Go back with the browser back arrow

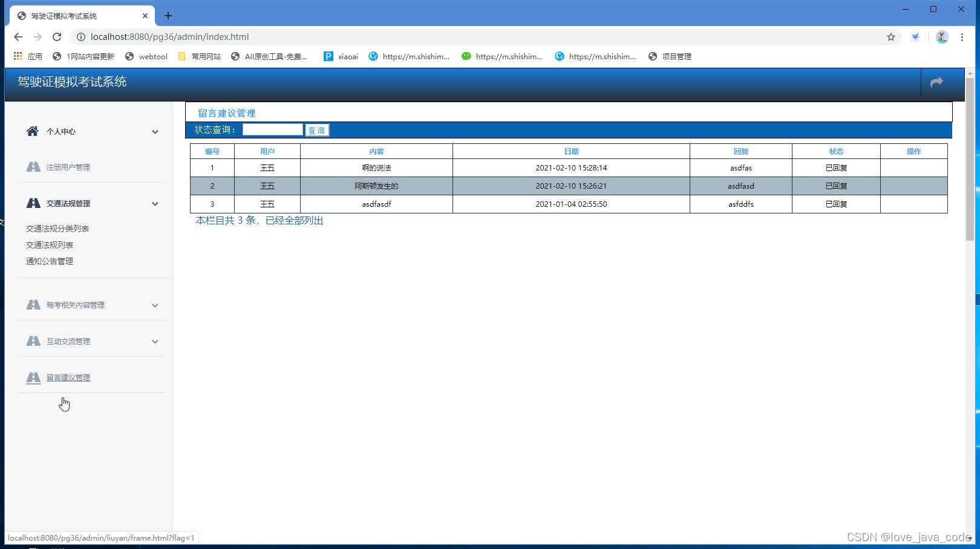(x=18, y=37)
